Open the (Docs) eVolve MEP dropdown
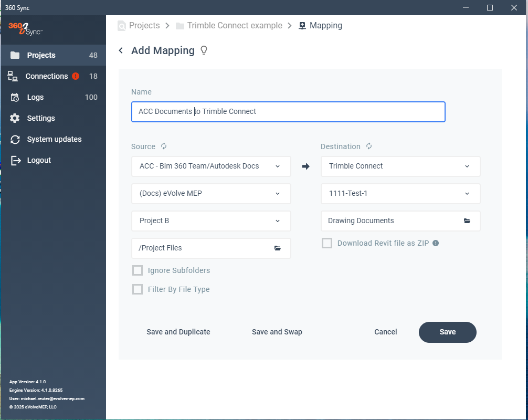528x420 pixels. point(211,194)
